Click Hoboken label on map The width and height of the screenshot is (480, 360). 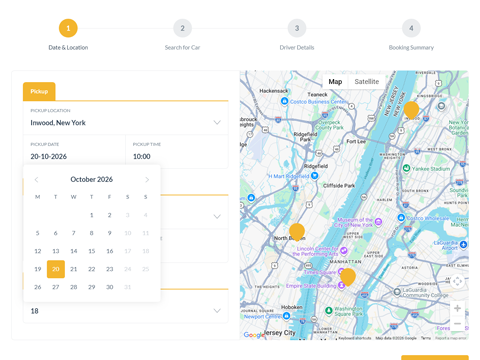pos(292,307)
